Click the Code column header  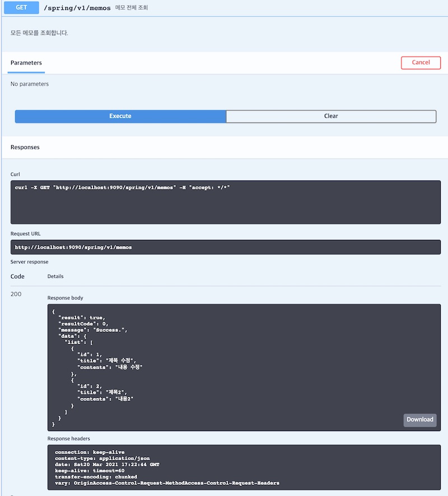17,276
